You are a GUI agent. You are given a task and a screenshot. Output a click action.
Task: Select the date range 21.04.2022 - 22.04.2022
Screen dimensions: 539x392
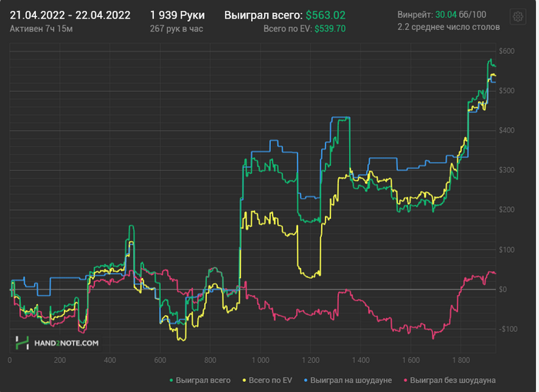pos(70,15)
